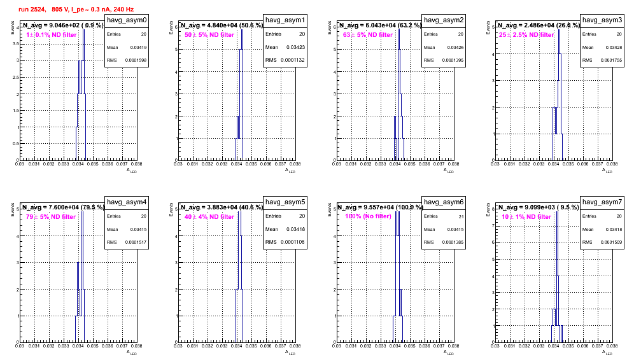Click Mean value 0.03423 in havg_asym1 stats
This screenshot has width=634, height=364.
click(295, 47)
